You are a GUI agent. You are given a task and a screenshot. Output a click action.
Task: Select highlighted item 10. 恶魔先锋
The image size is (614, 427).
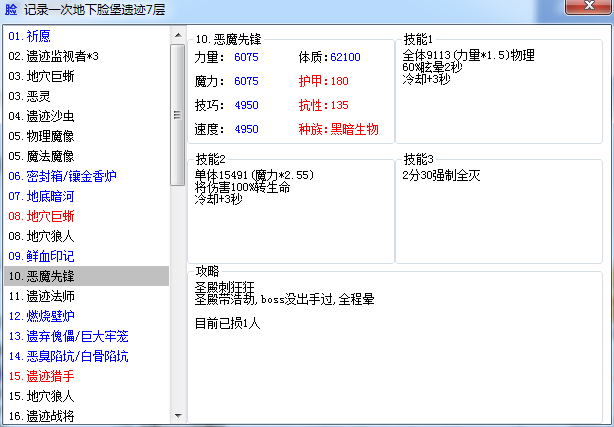tap(87, 276)
